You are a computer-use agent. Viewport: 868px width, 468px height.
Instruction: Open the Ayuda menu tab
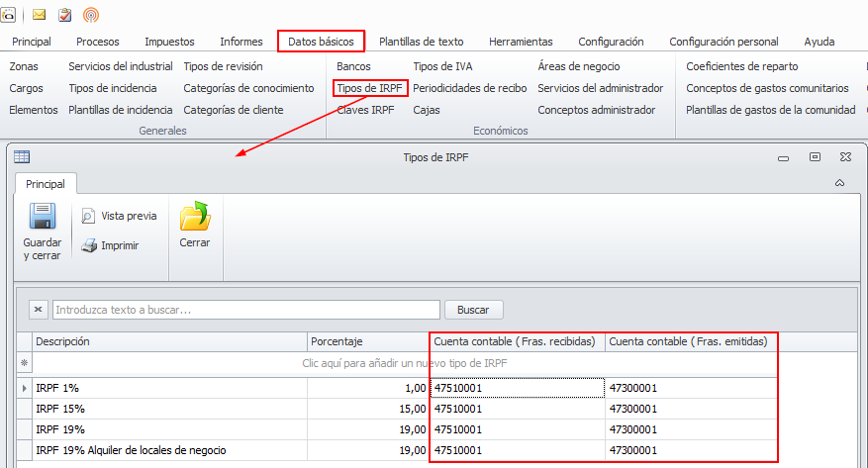click(x=820, y=42)
